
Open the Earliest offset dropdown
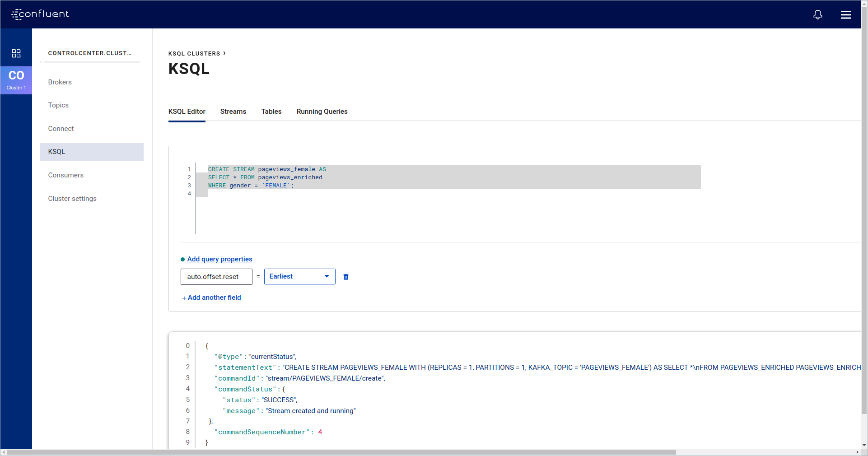299,276
